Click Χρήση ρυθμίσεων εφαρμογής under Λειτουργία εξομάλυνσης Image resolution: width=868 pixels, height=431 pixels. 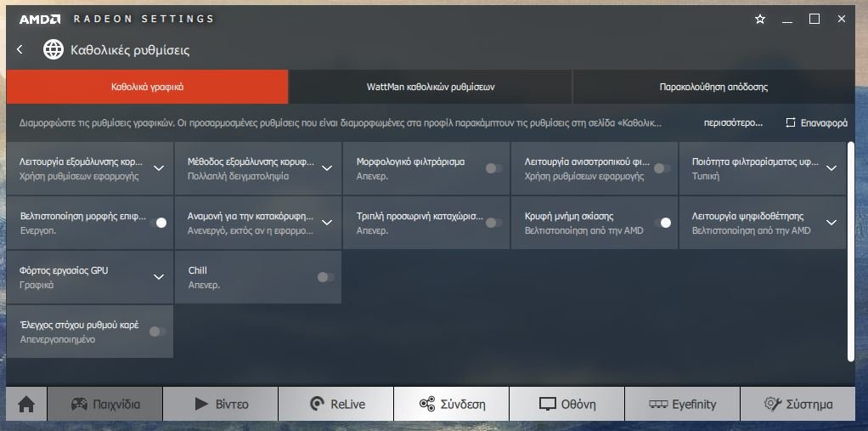[79, 176]
